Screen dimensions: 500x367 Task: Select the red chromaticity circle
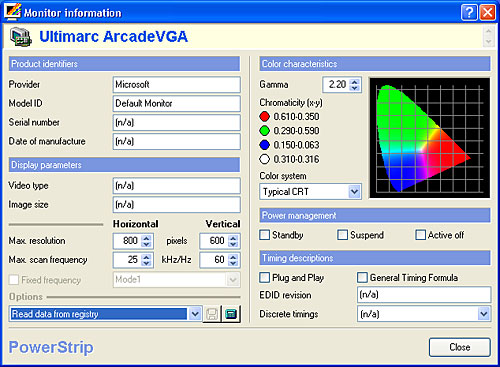[x=264, y=117]
